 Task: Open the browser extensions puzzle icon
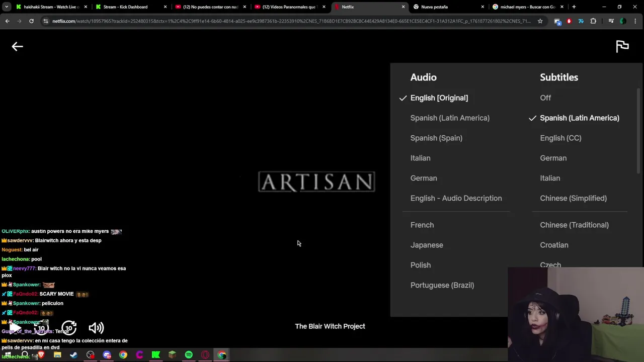(593, 21)
